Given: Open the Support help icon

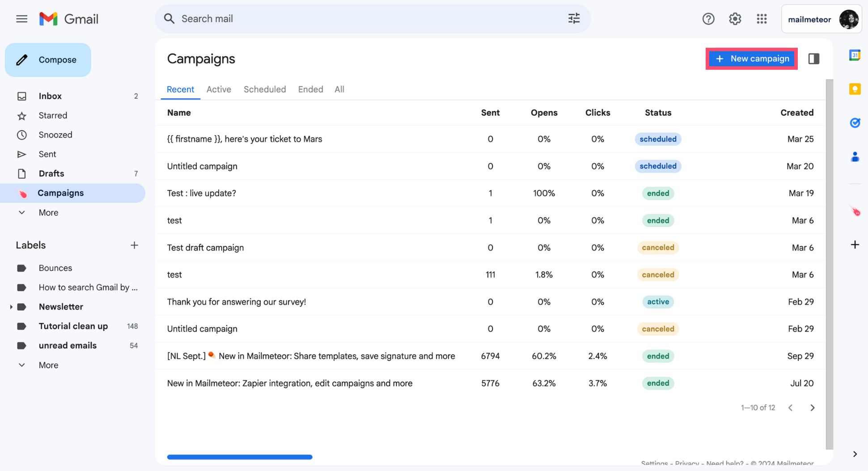Looking at the screenshot, I should point(708,19).
